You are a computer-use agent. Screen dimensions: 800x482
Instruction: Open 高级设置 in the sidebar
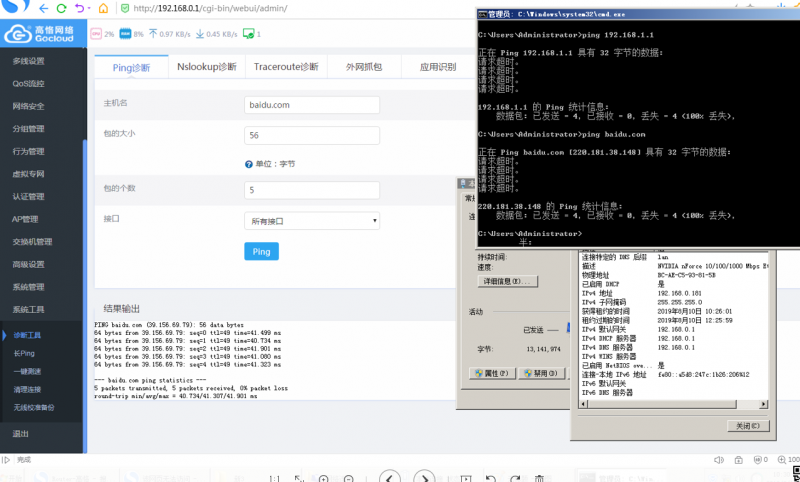pyautogui.click(x=29, y=264)
